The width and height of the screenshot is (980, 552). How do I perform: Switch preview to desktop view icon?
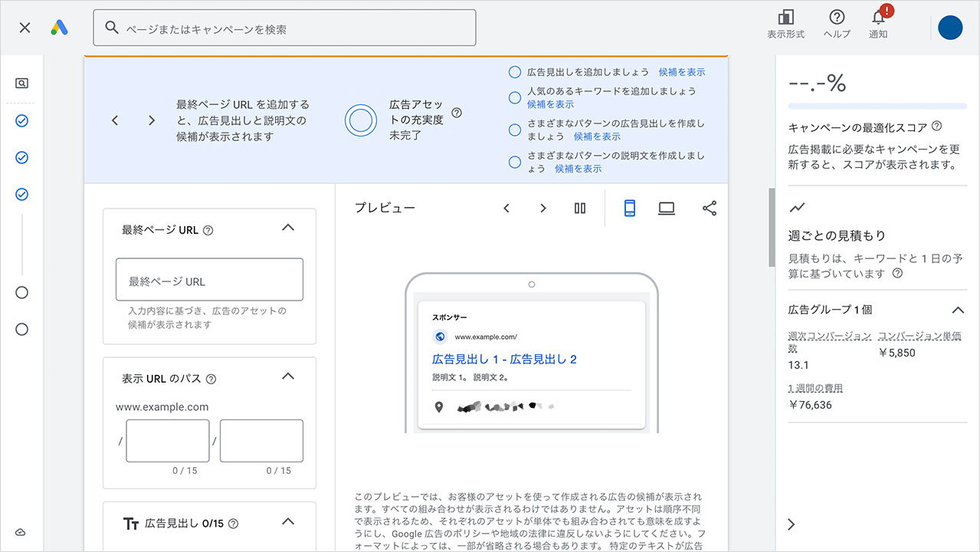666,208
